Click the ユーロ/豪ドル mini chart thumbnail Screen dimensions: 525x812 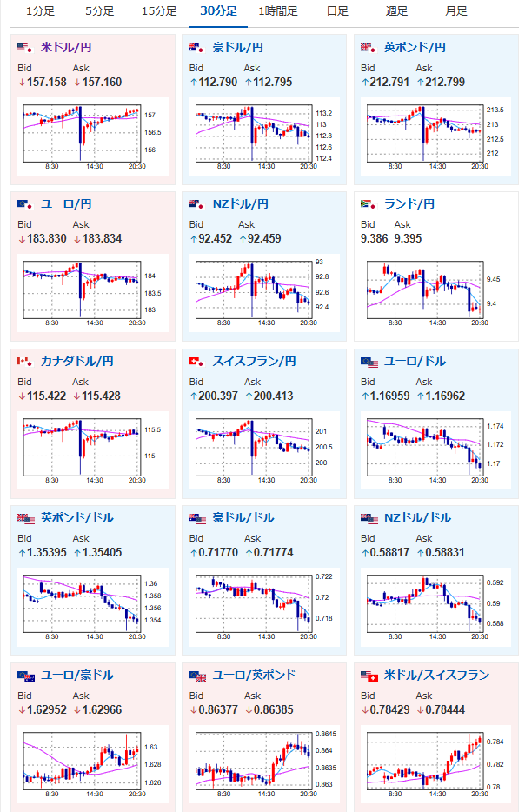[x=93, y=764]
